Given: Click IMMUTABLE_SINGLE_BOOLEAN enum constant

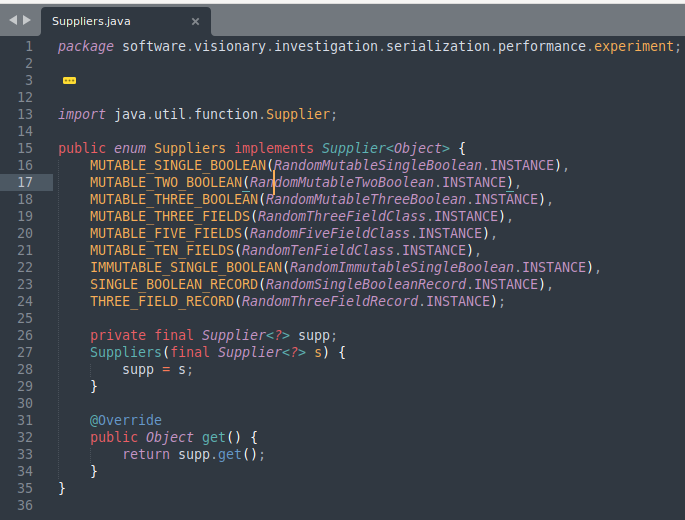Looking at the screenshot, I should tap(186, 267).
